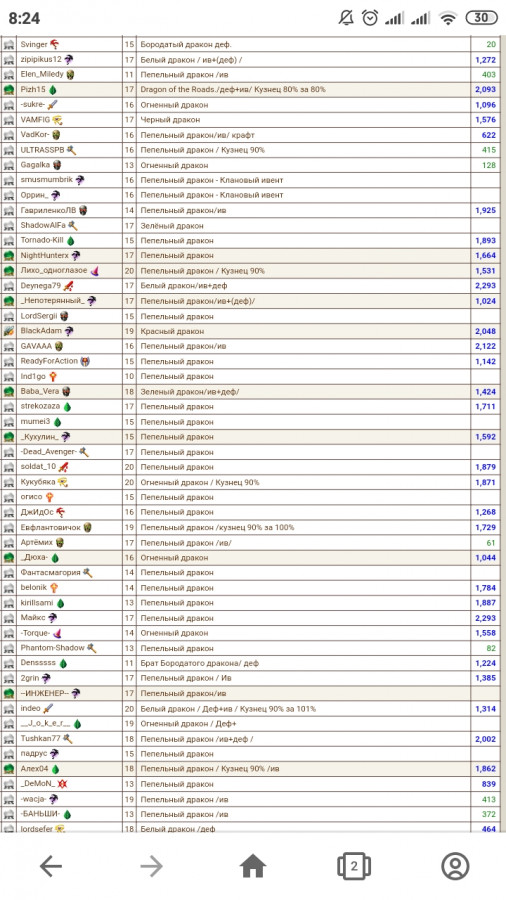Click the text Бородатый дракон деф.
The width and height of the screenshot is (506, 900).
tap(186, 44)
